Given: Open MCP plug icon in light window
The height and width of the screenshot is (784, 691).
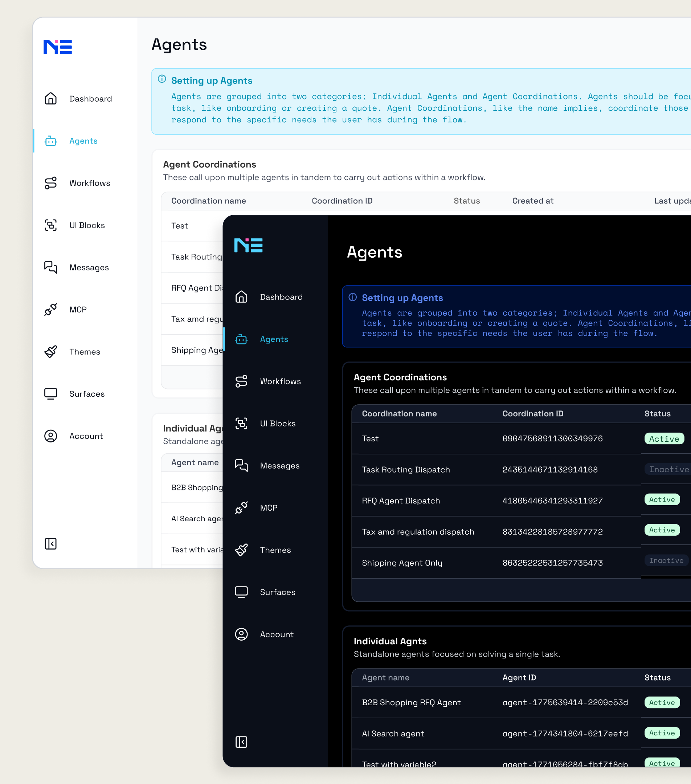Looking at the screenshot, I should pos(50,310).
